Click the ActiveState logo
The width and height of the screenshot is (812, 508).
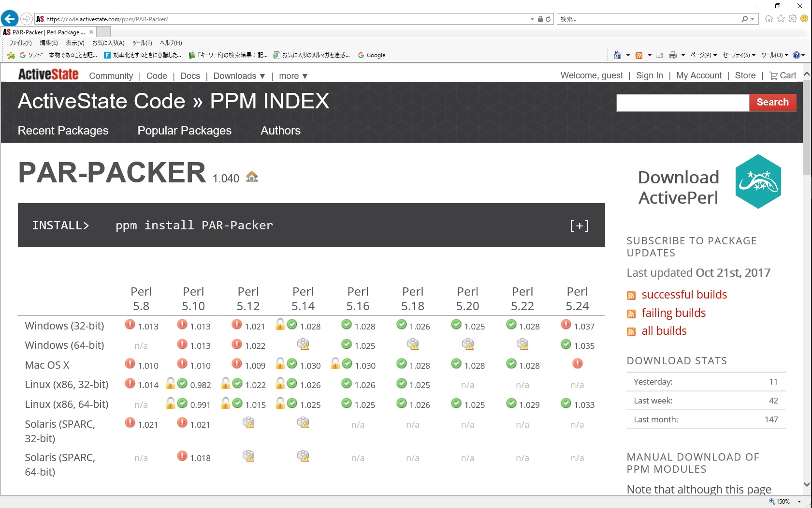(48, 75)
